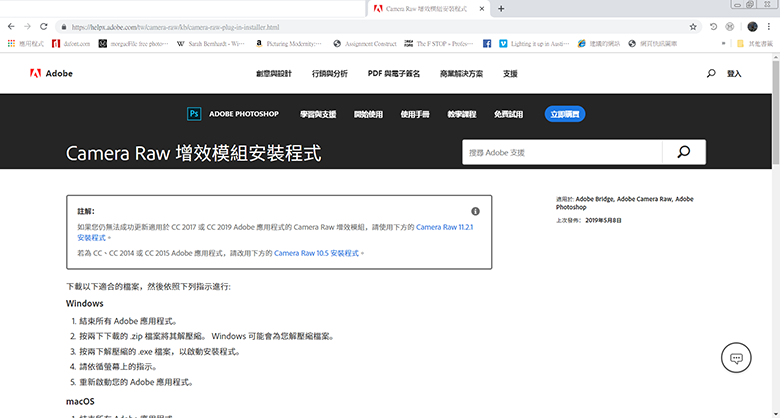This screenshot has width=780, height=418.
Task: Click the Photoshop Ps logo icon
Action: [x=194, y=114]
